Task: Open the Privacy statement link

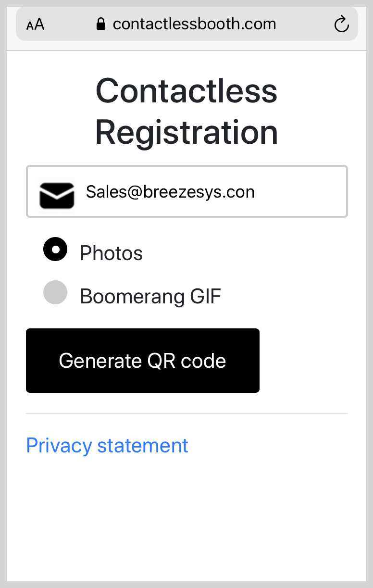Action: pos(107,446)
